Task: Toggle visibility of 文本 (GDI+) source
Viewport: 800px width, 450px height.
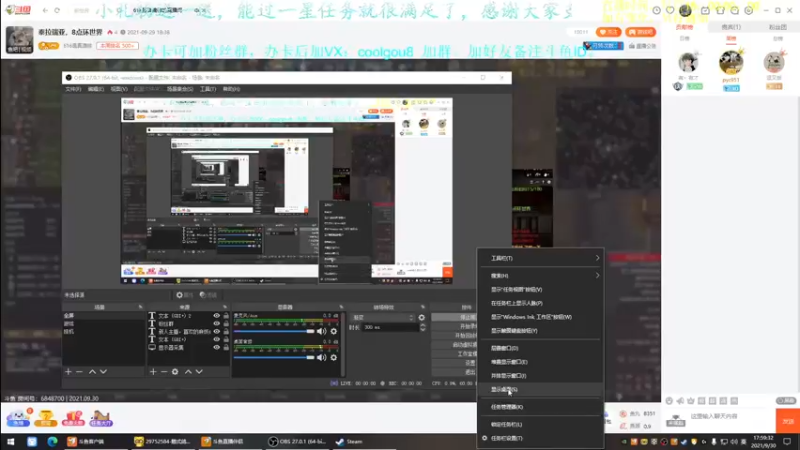Action: 216,340
